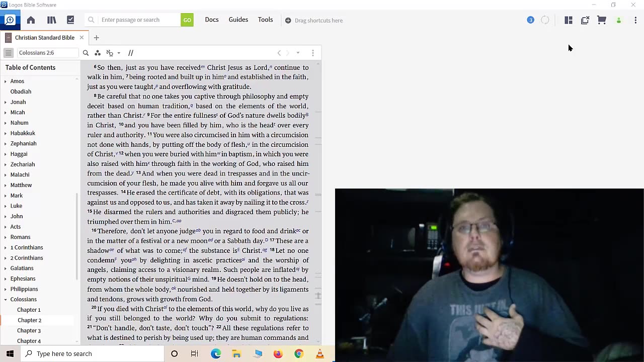Open Cortana circle on taskbar
Viewport: 644px width, 362px height.
(174, 353)
